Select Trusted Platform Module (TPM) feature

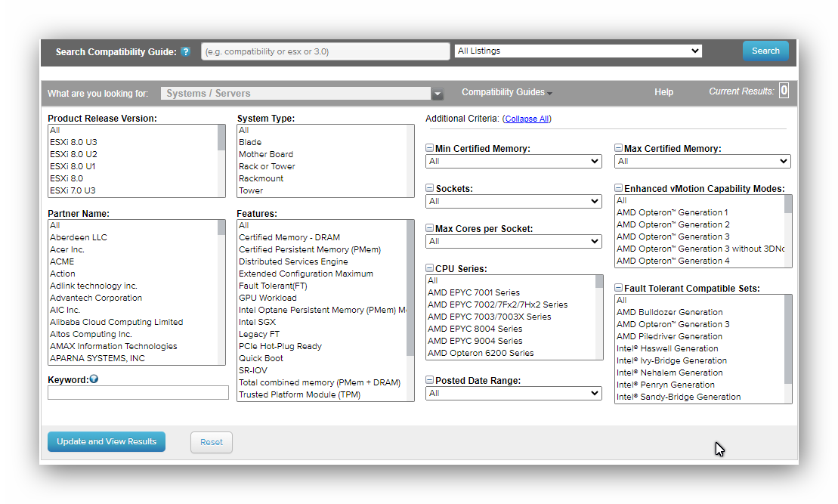click(x=299, y=395)
